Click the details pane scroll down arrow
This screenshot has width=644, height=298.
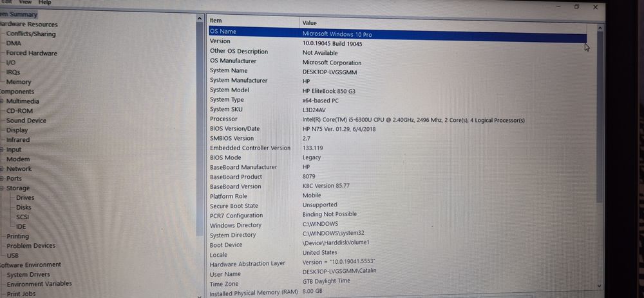point(600,285)
